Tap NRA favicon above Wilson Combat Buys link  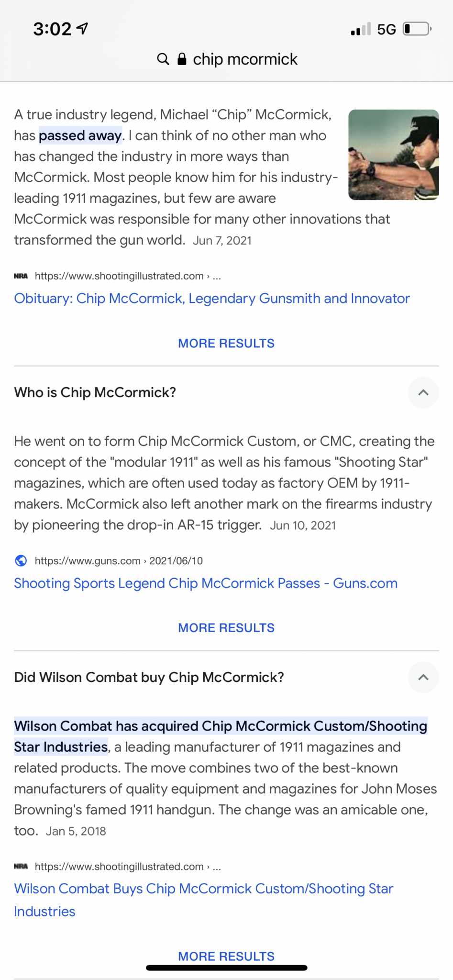(21, 866)
